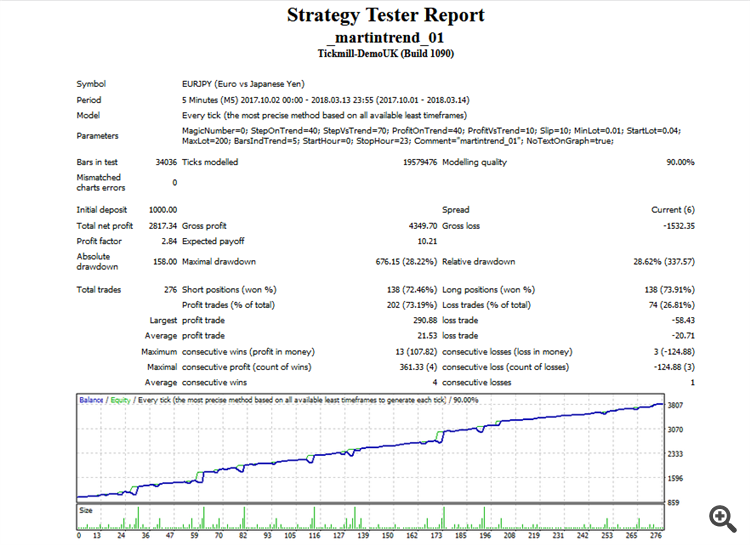Click the Parameters text starting with MagicNumber=0

tap(431, 136)
